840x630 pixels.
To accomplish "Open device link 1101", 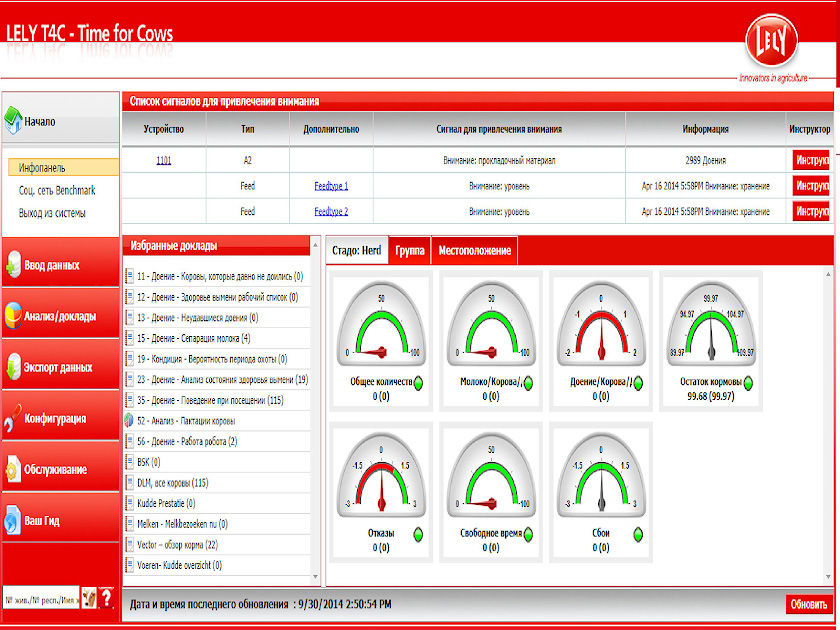I will point(163,160).
